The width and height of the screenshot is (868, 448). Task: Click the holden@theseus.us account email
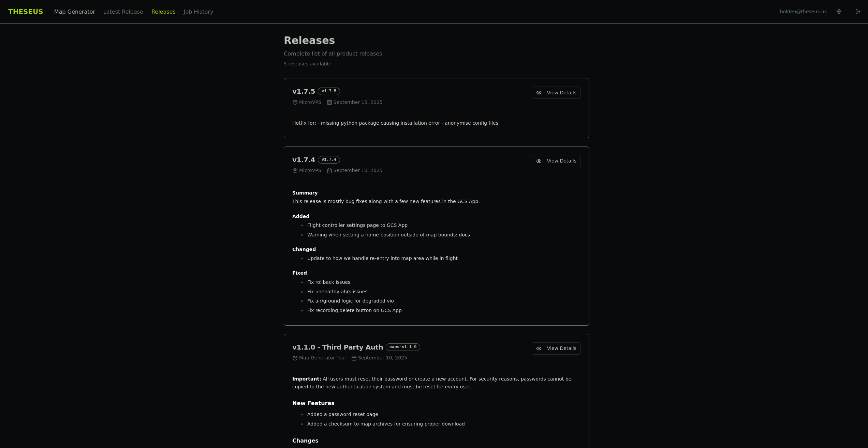(803, 12)
